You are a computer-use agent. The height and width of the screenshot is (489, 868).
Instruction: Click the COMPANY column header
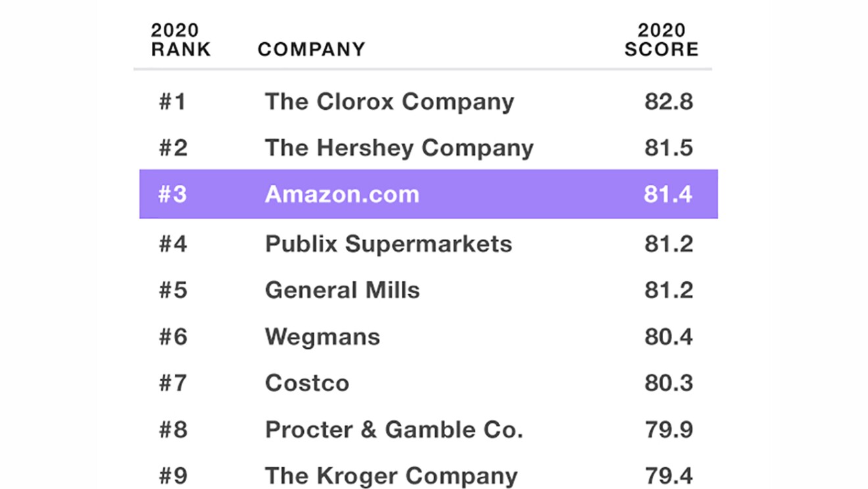pyautogui.click(x=311, y=49)
